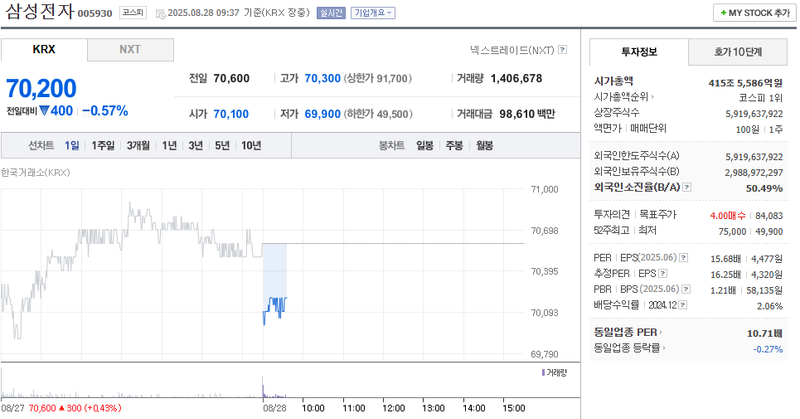Click the 외국인소진율 value 50.49%
Image resolution: width=800 pixels, height=419 pixels.
pos(764,188)
